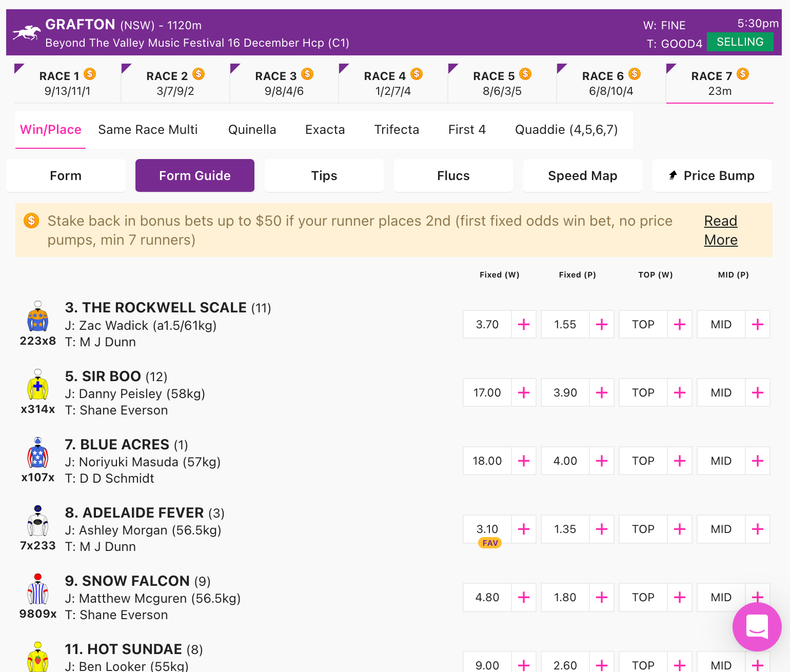Follow the Read More promo link
This screenshot has width=790, height=672.
(721, 230)
